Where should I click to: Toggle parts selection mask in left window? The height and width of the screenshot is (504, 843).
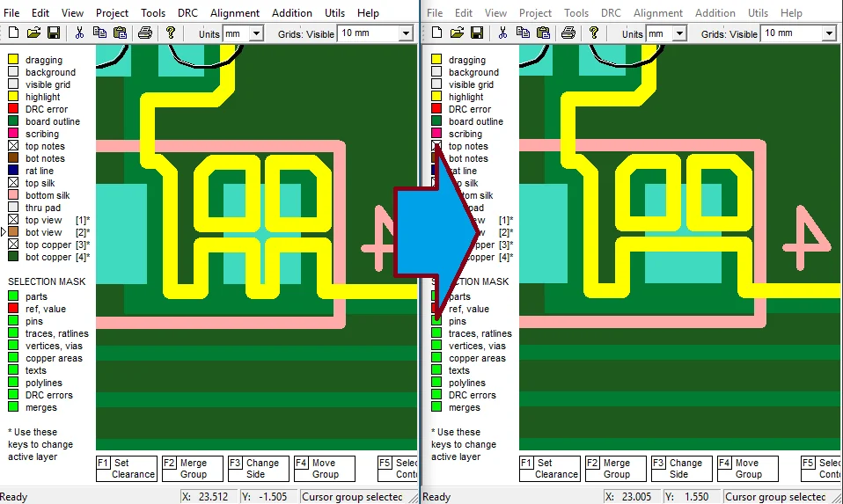13,296
